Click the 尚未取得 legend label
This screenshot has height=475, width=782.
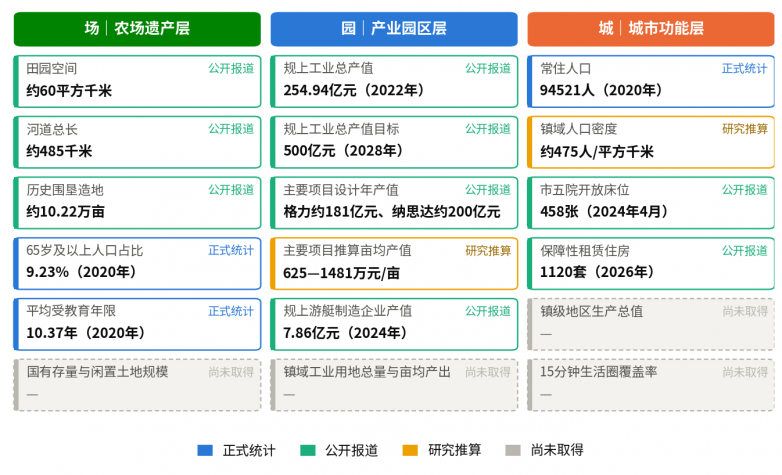(x=557, y=451)
